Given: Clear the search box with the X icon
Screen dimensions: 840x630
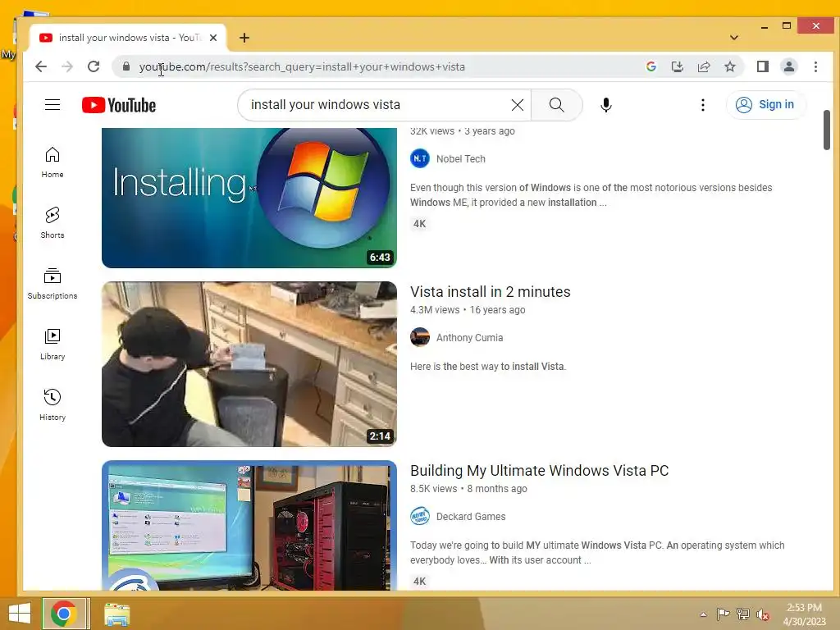Looking at the screenshot, I should (x=518, y=105).
